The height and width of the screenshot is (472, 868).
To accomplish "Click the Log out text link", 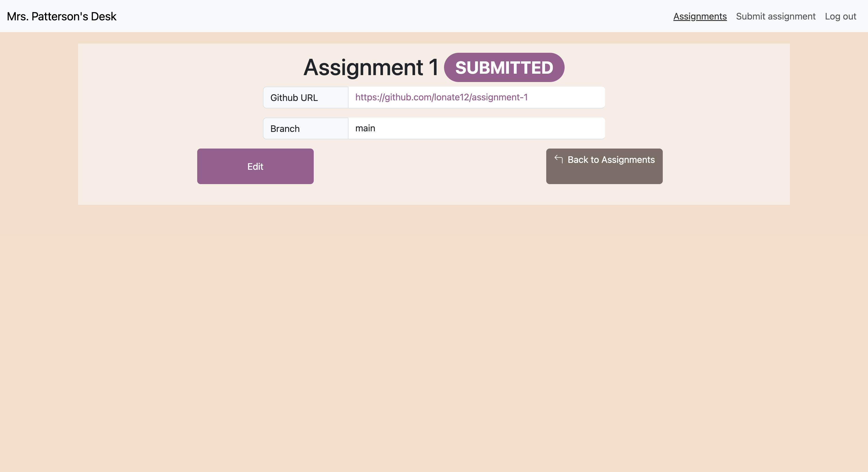I will tap(841, 16).
